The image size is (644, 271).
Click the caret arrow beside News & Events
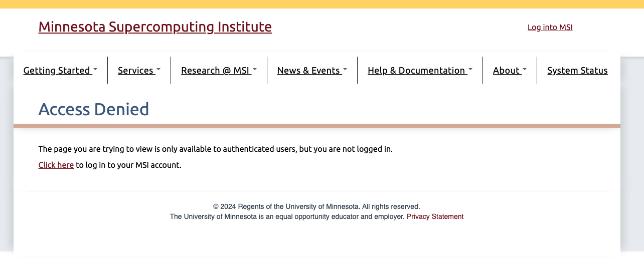345,70
